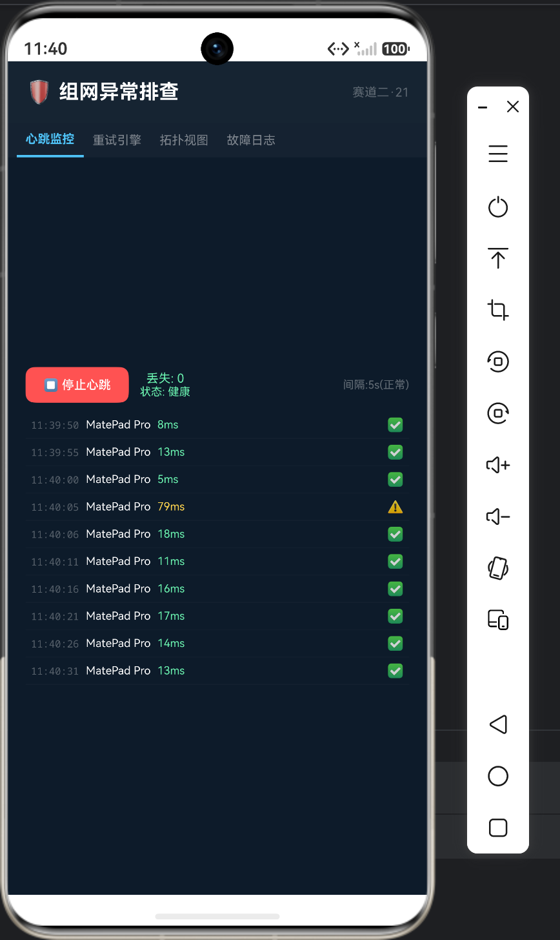Open the multi-device screen icon
Viewport: 560px width, 940px height.
pyautogui.click(x=498, y=620)
